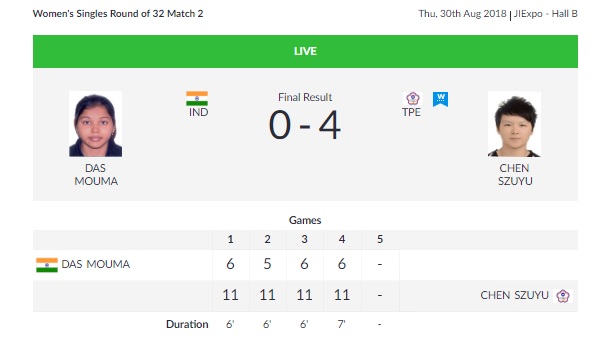Click Das Mouma's game 2 score of 5
Viewport: 612px width, 361px height.
267,264
